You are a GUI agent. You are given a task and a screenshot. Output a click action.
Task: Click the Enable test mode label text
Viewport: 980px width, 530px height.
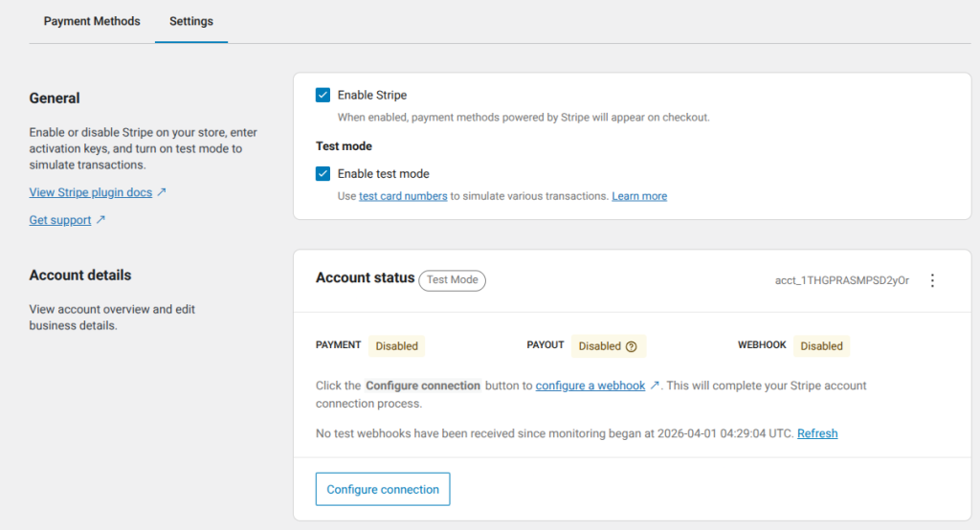[383, 174]
